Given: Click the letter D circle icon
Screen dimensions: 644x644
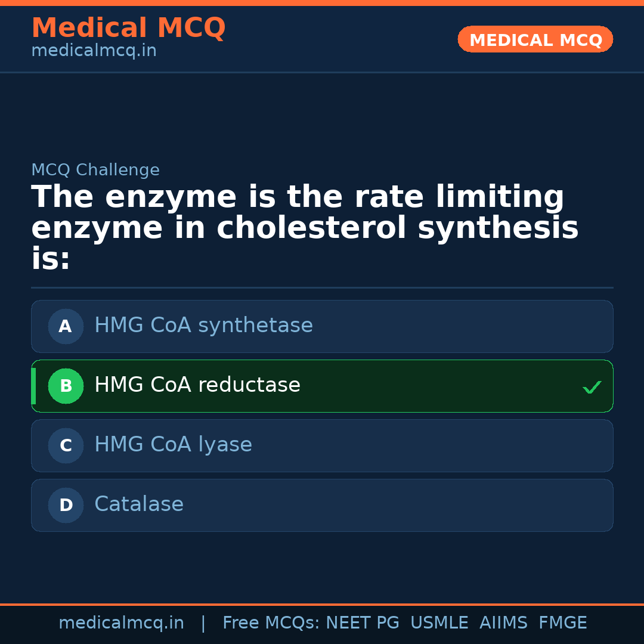Looking at the screenshot, I should pyautogui.click(x=66, y=505).
